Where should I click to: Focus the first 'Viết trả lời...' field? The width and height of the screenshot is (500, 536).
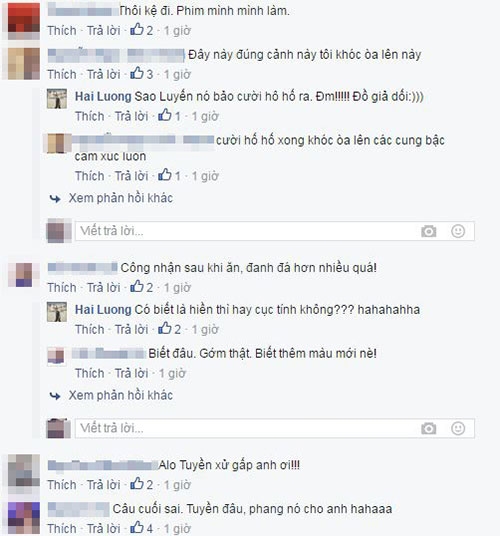pyautogui.click(x=274, y=231)
